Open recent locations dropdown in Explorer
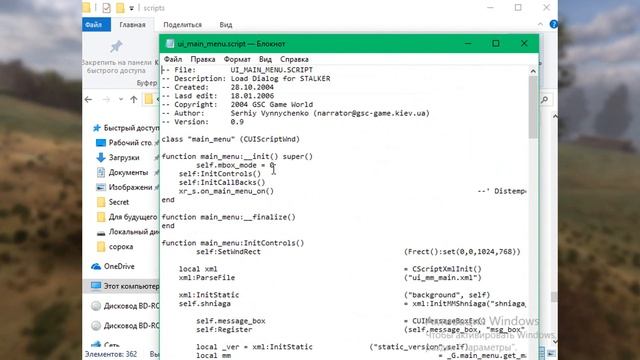The width and height of the screenshot is (640, 360). (121, 99)
